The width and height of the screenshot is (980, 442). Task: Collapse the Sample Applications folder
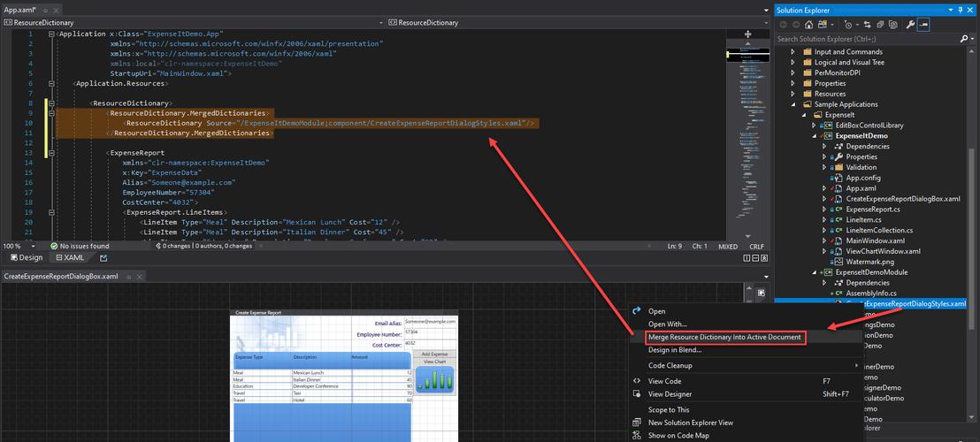click(793, 104)
